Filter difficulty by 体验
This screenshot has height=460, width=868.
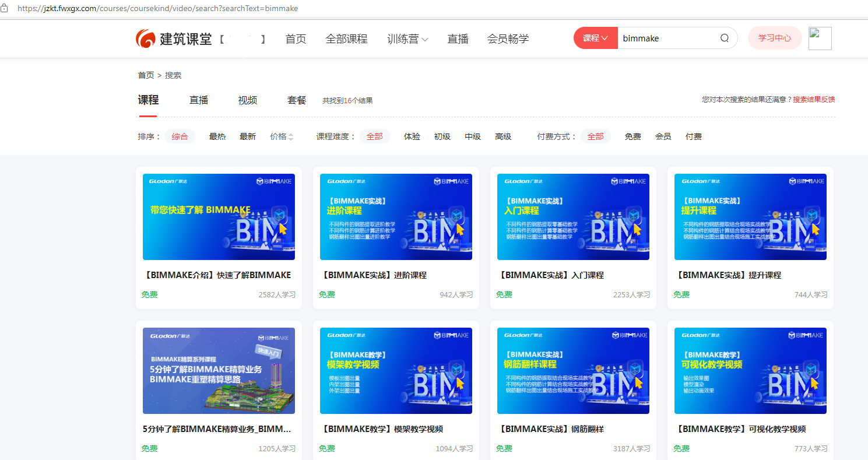(x=412, y=136)
